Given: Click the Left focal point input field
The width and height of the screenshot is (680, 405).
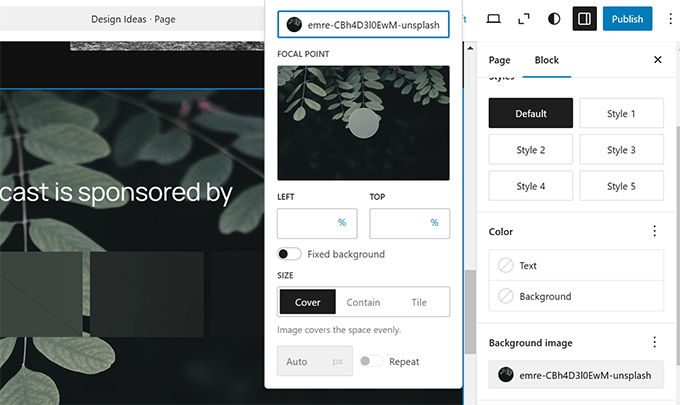Looking at the screenshot, I should pos(307,223).
